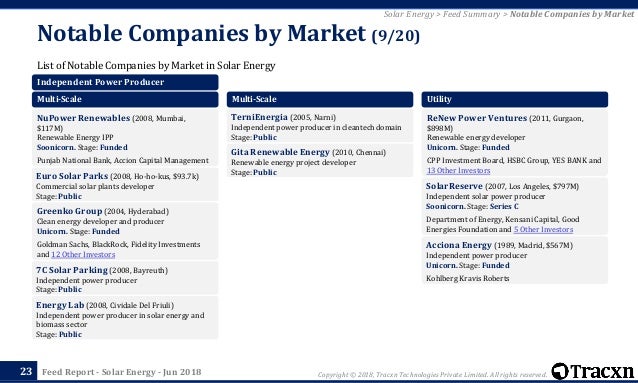Open the 7C Solar Parking entry
Image resolution: width=638 pixels, height=383 pixels.
pos(72,270)
